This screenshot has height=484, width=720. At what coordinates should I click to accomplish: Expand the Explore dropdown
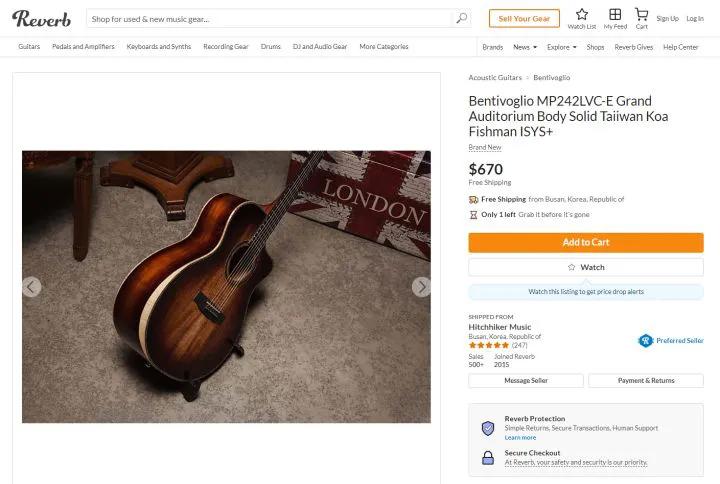(561, 47)
